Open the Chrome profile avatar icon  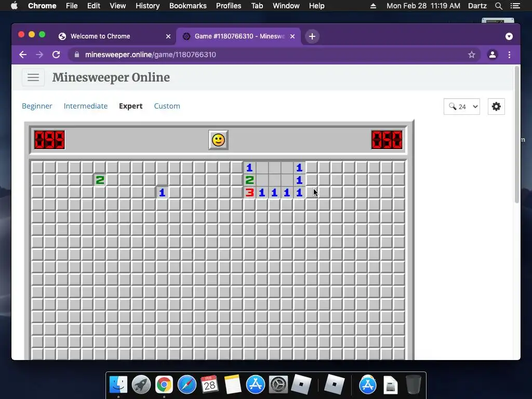tap(493, 55)
